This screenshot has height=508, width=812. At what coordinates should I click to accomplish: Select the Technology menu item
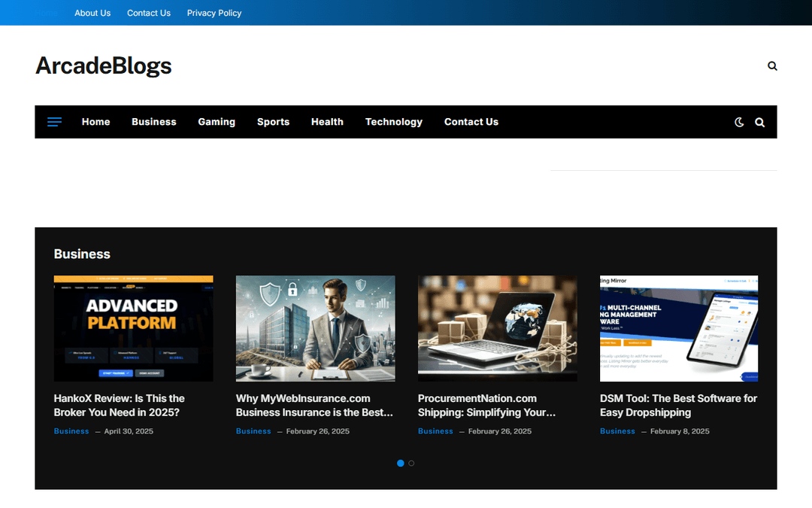(x=393, y=122)
